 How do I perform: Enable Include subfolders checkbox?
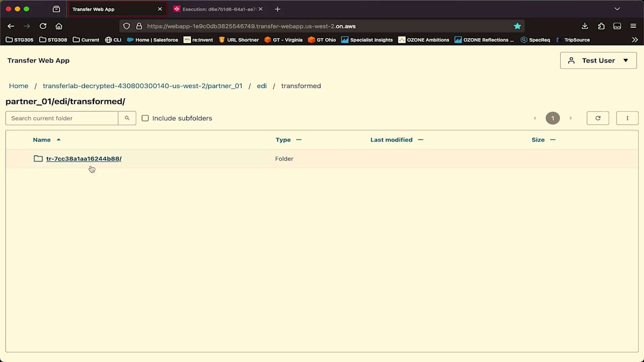(x=145, y=118)
